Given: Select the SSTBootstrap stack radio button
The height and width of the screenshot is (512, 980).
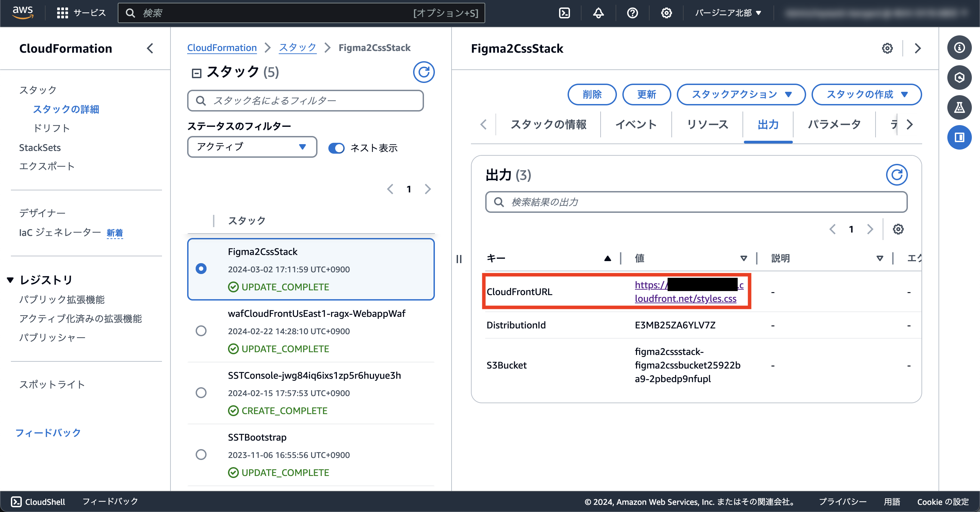Looking at the screenshot, I should pyautogui.click(x=201, y=454).
